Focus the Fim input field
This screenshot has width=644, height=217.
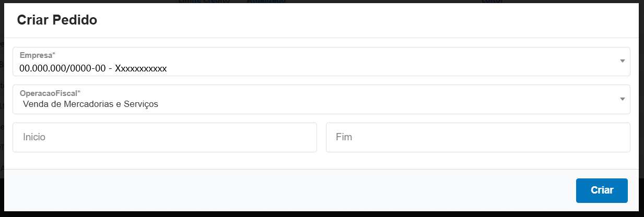[x=478, y=138]
